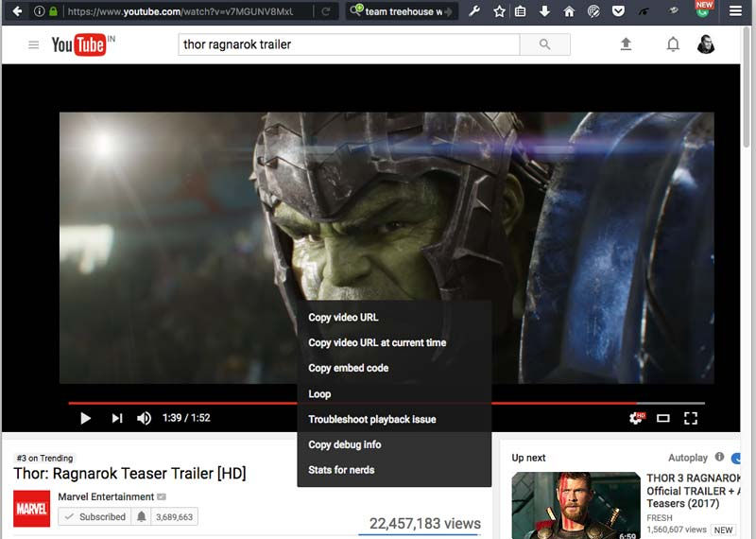This screenshot has width=756, height=539.
Task: Click the Thor: Ragnarok Teaser Trailer title
Action: coord(129,474)
